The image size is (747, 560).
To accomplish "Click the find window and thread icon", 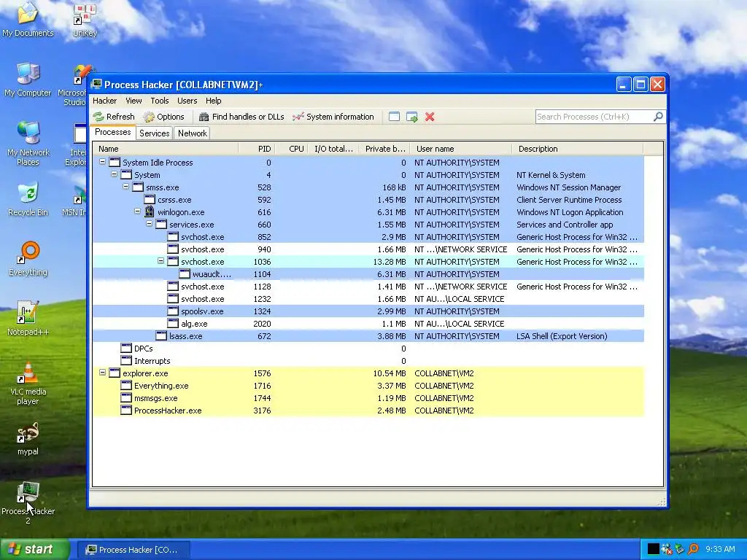I will pos(412,117).
